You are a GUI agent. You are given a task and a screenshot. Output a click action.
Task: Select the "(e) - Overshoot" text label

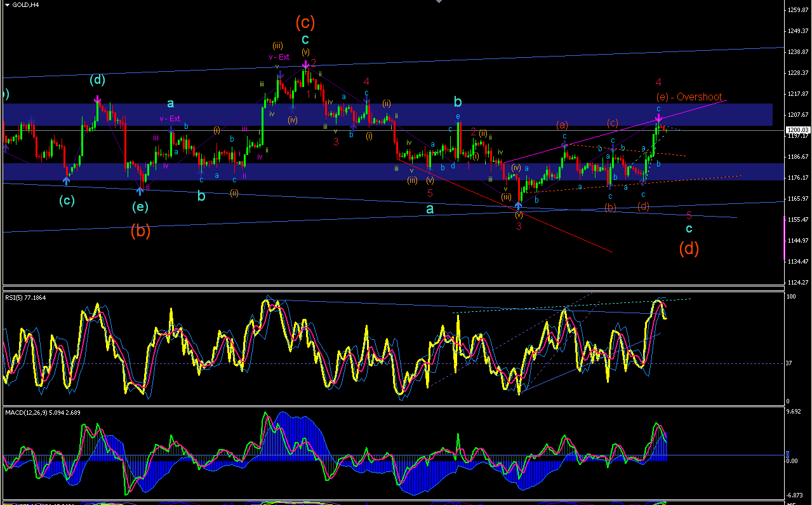point(689,97)
